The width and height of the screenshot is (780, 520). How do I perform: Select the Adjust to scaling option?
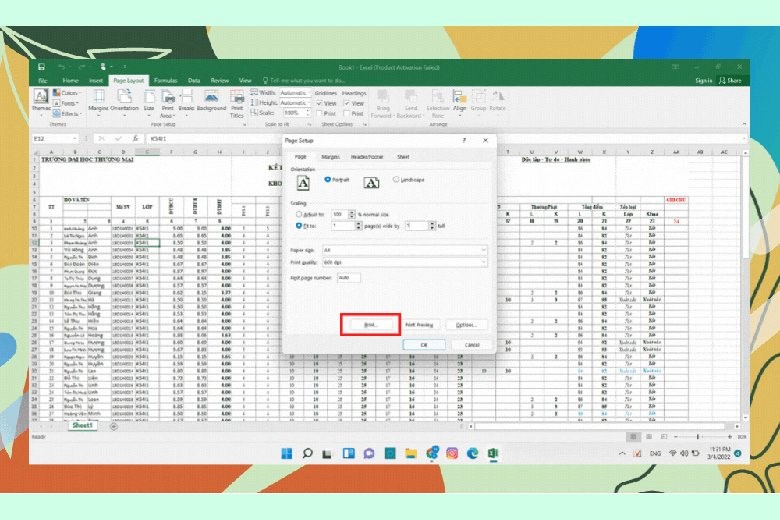[299, 214]
